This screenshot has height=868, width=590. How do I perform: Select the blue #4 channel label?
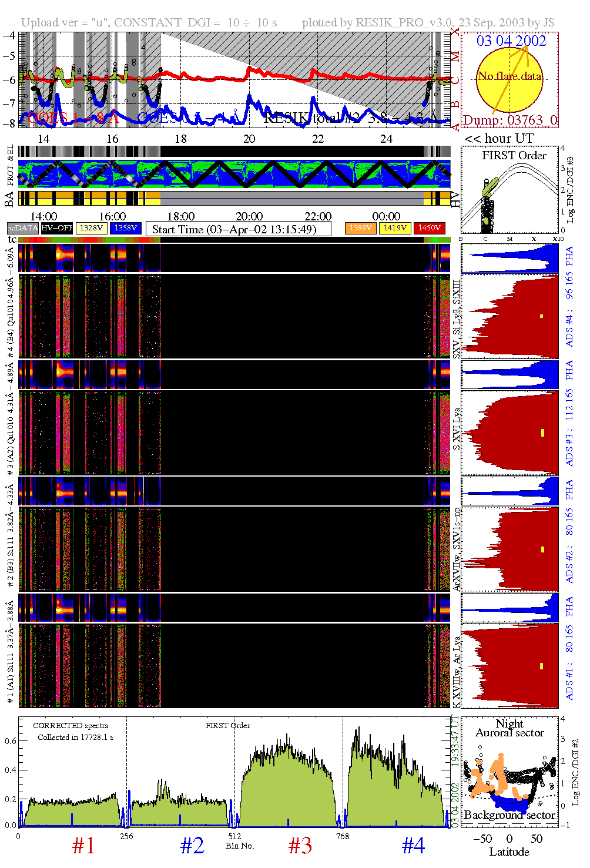[x=413, y=846]
